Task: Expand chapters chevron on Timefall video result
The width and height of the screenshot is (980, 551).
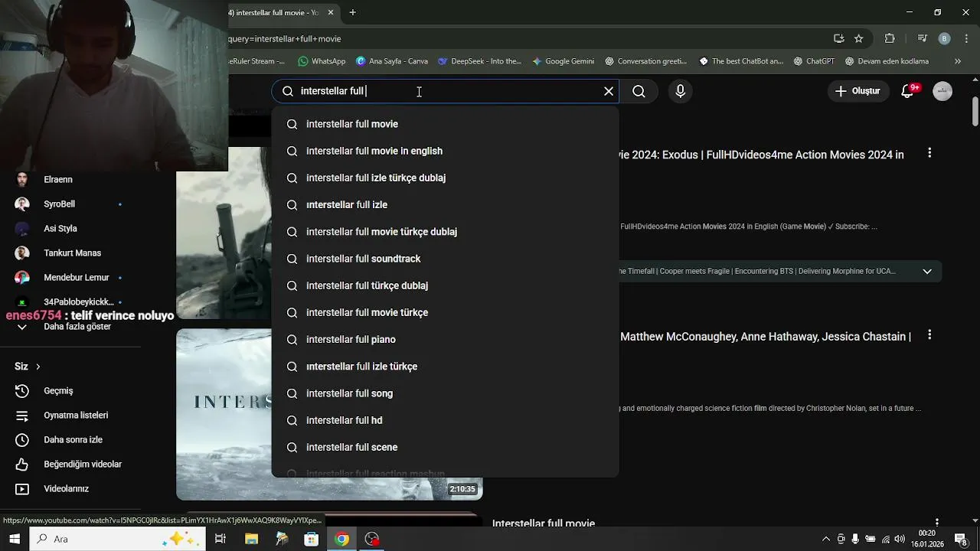Action: [927, 272]
